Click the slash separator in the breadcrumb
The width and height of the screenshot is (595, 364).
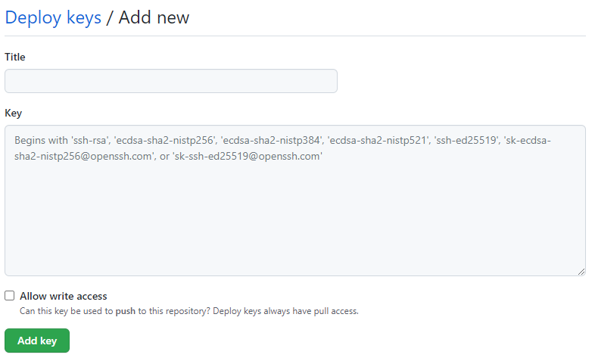(x=110, y=18)
